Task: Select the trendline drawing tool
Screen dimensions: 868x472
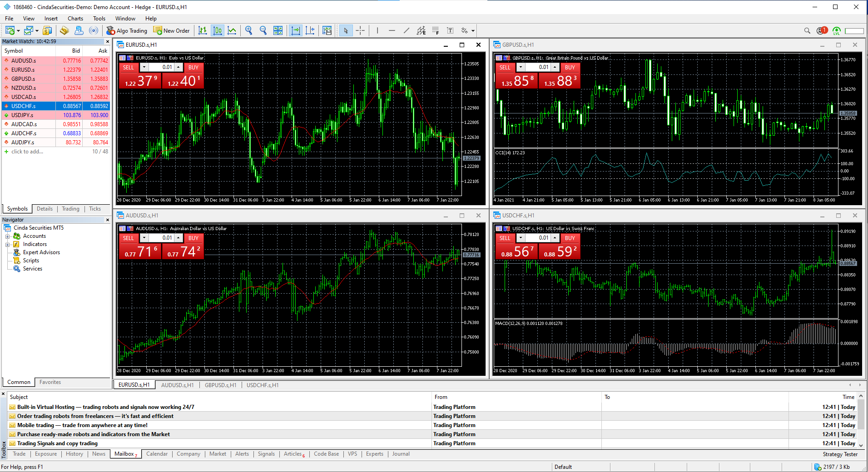Action: tap(407, 30)
